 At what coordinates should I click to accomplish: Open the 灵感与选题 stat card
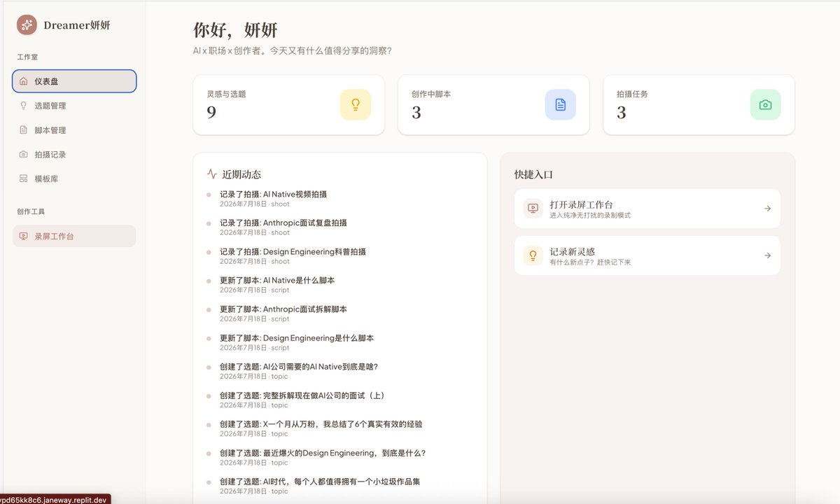[288, 105]
